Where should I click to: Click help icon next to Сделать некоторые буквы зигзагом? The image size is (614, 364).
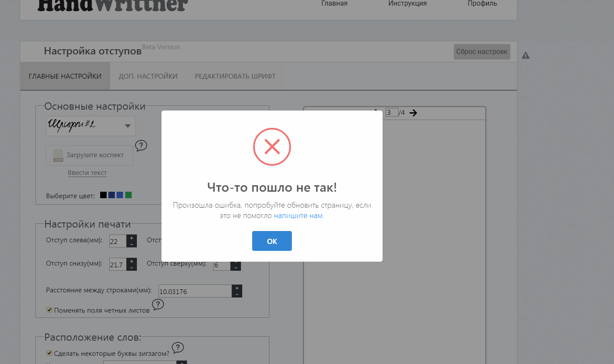pyautogui.click(x=177, y=347)
